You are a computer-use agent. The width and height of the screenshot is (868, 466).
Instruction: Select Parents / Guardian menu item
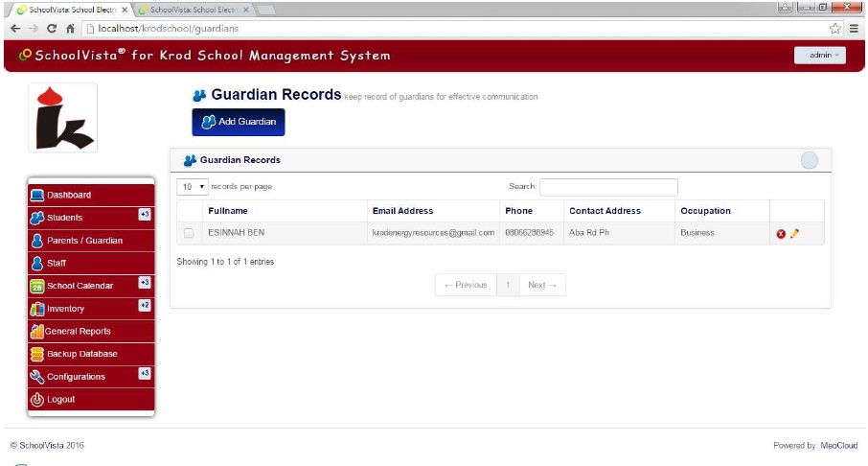pos(84,241)
